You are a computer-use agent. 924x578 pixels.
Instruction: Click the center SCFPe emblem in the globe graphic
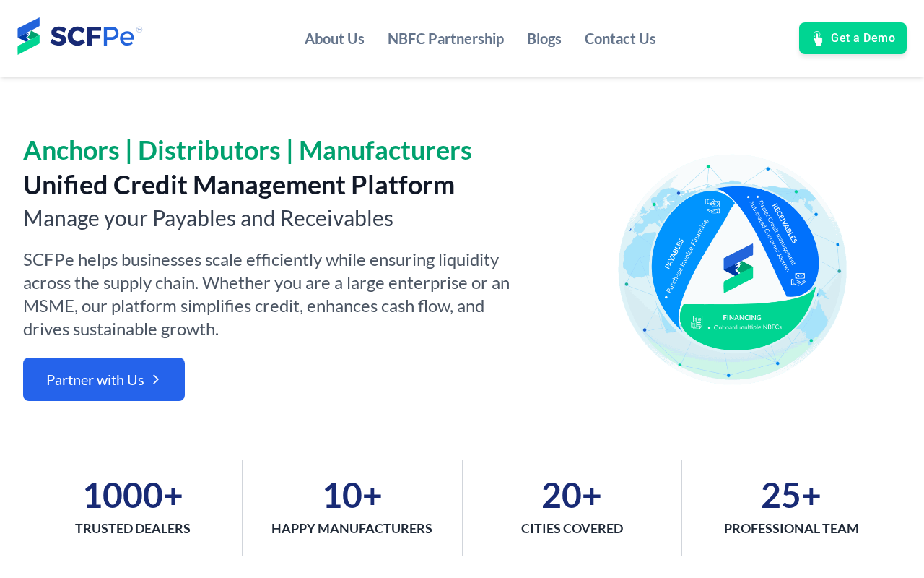point(738,268)
